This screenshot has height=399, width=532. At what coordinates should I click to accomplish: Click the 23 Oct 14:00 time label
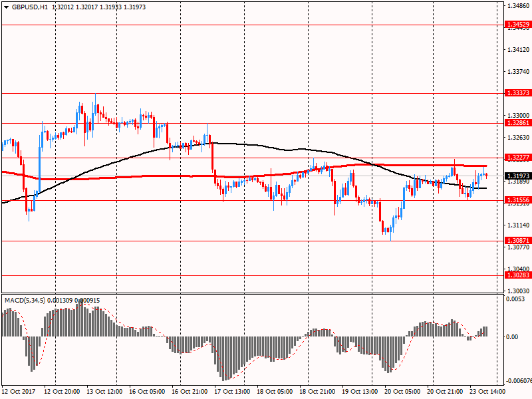[487, 392]
